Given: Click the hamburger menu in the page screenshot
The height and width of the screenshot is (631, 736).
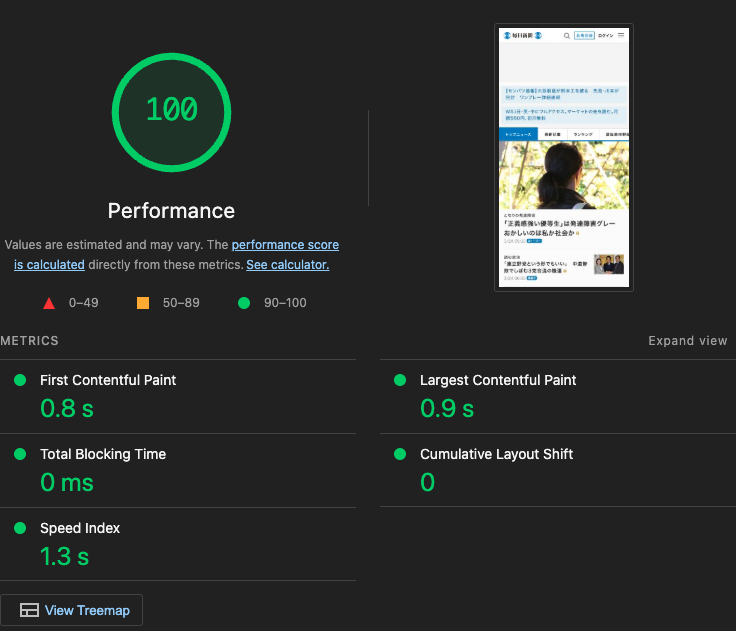Looking at the screenshot, I should click(621, 35).
